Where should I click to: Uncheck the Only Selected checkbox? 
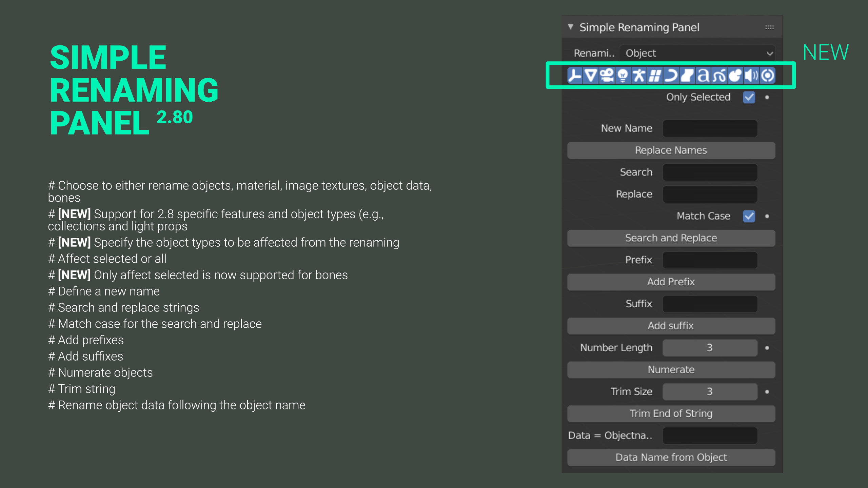[x=749, y=97]
